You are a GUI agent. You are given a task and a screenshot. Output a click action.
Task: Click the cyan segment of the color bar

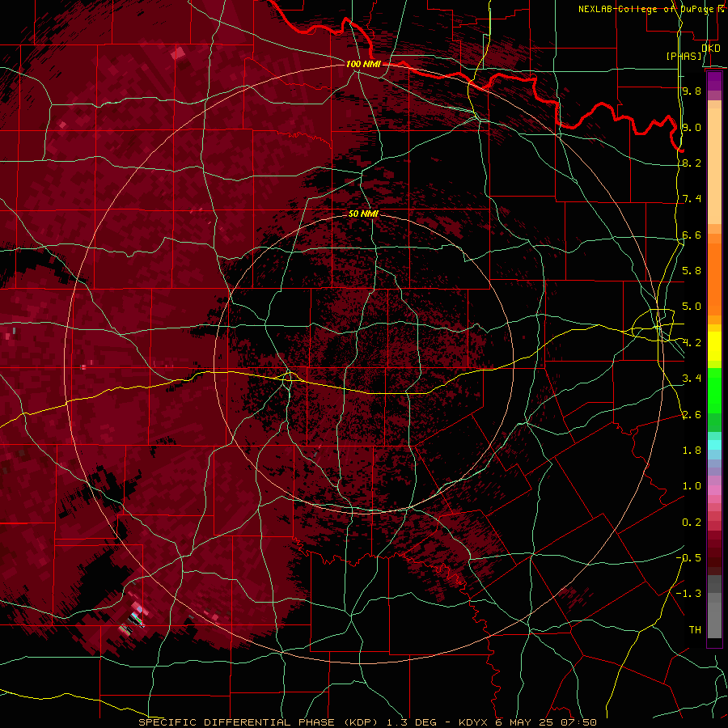click(x=714, y=445)
